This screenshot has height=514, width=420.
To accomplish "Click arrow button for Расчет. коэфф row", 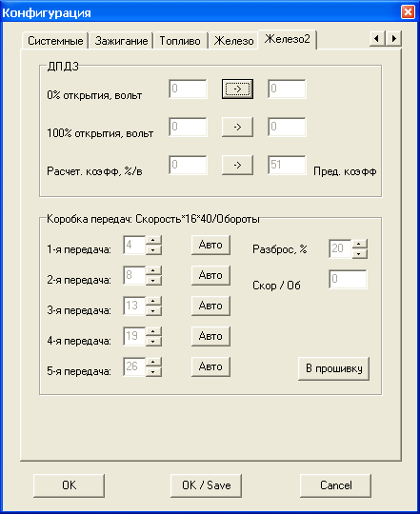I will click(237, 165).
